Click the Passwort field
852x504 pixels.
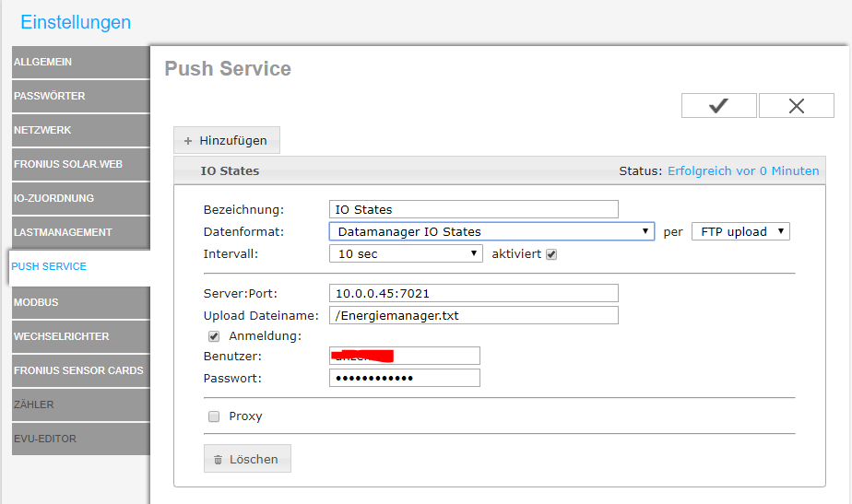[x=404, y=378]
